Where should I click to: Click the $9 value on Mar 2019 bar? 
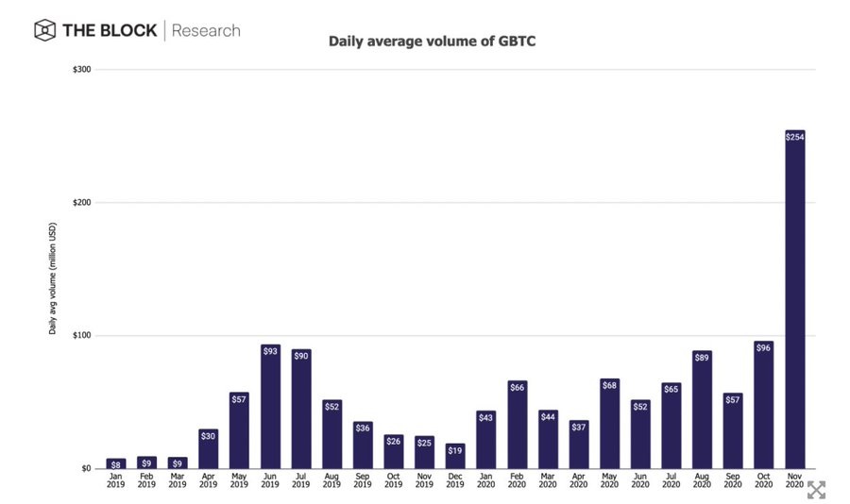178,464
